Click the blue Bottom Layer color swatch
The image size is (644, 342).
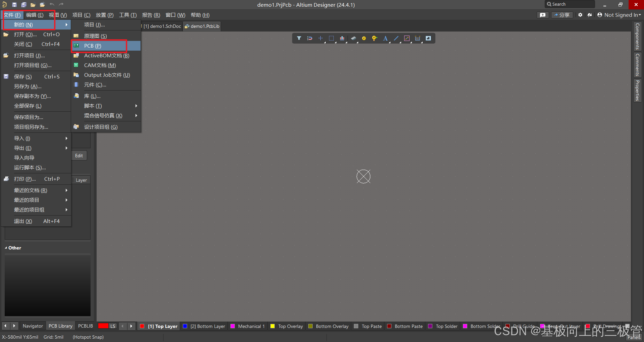[x=185, y=326]
